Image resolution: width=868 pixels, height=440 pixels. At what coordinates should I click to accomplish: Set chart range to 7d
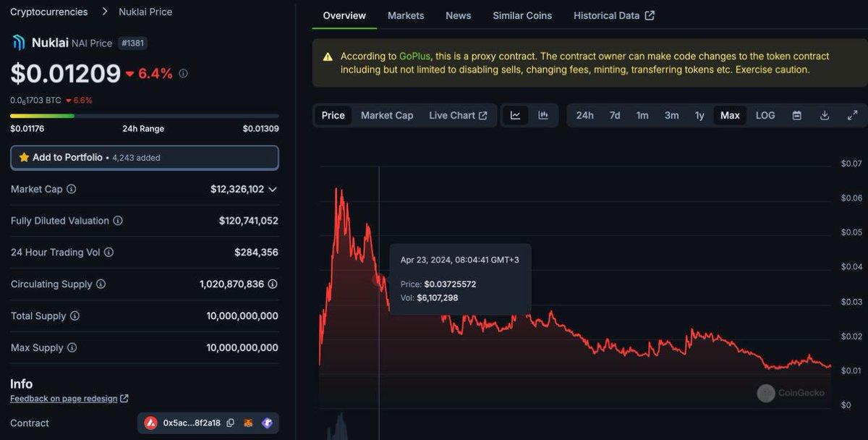tap(615, 116)
